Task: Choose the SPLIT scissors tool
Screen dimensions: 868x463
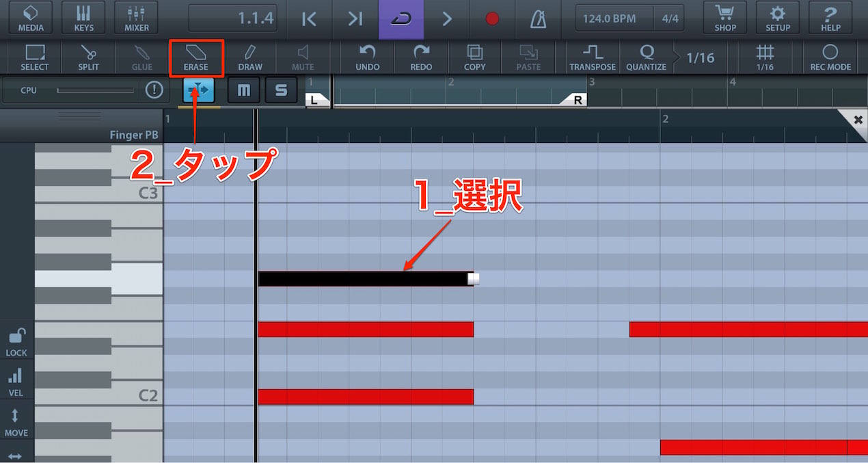Action: (88, 57)
